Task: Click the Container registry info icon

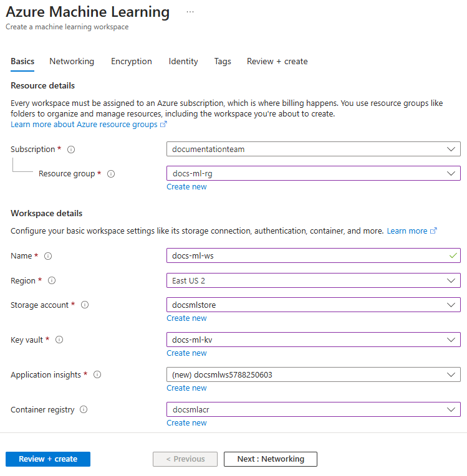Action: pos(84,409)
